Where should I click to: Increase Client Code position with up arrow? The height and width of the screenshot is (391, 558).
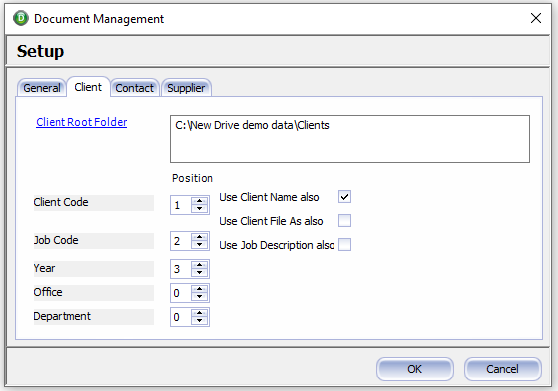click(200, 201)
